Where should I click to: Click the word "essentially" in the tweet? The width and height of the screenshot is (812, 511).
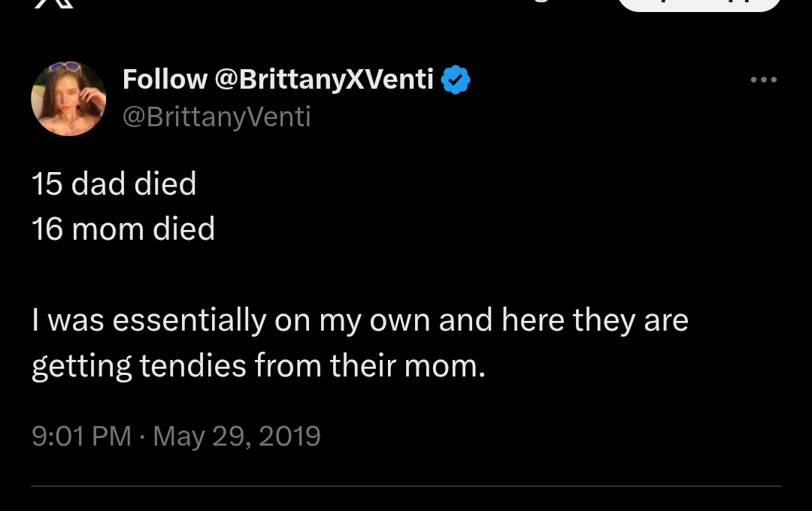189,321
